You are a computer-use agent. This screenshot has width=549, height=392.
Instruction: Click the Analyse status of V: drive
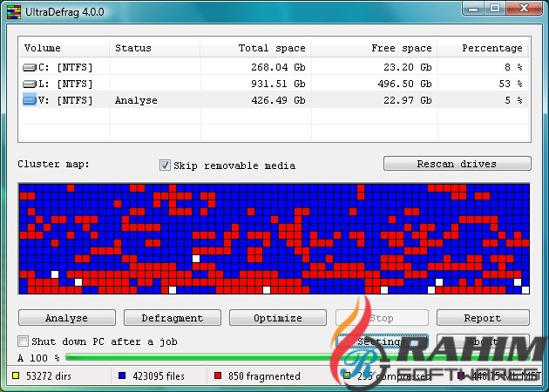coord(136,100)
